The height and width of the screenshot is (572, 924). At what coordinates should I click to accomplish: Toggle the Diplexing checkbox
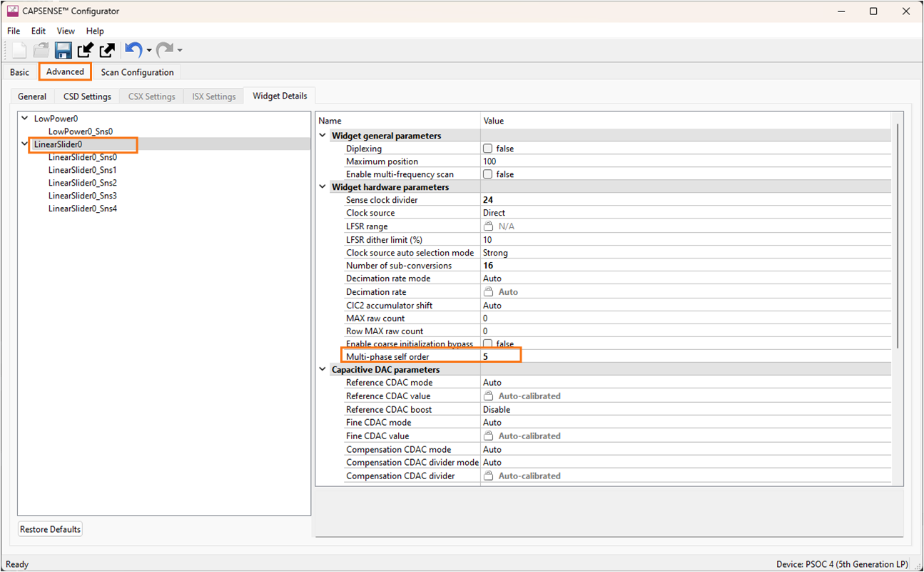[487, 149]
